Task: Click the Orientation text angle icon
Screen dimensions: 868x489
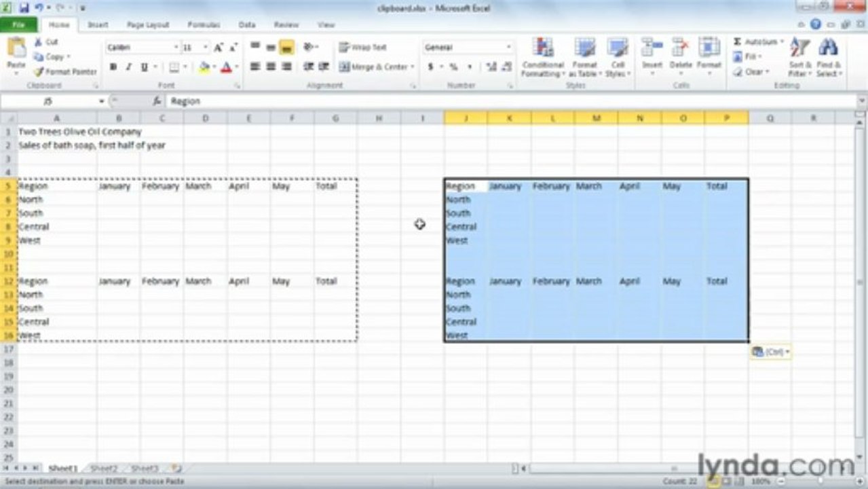Action: point(309,47)
